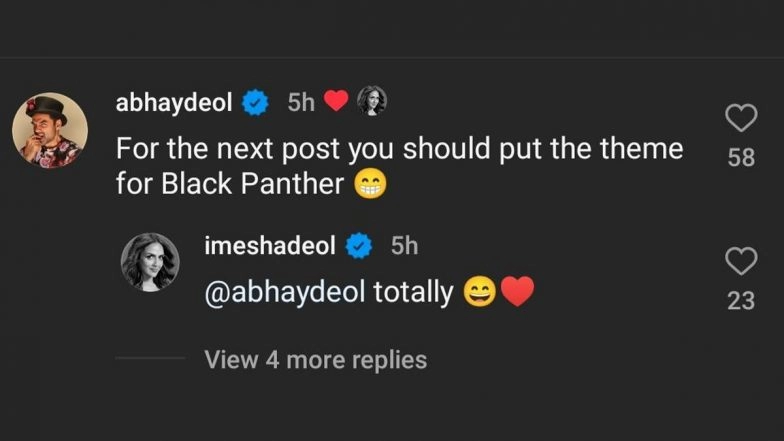
Task: View the 23 likes count on reply
Action: [x=741, y=300]
